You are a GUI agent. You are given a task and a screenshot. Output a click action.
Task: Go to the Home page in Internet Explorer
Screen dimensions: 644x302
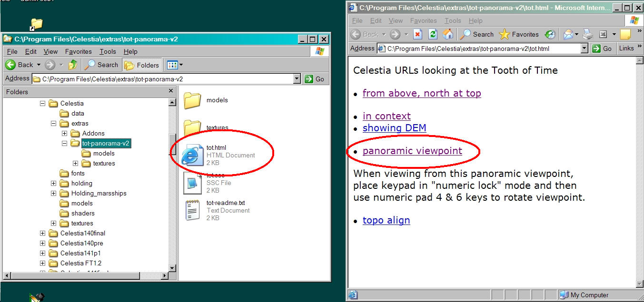(448, 34)
